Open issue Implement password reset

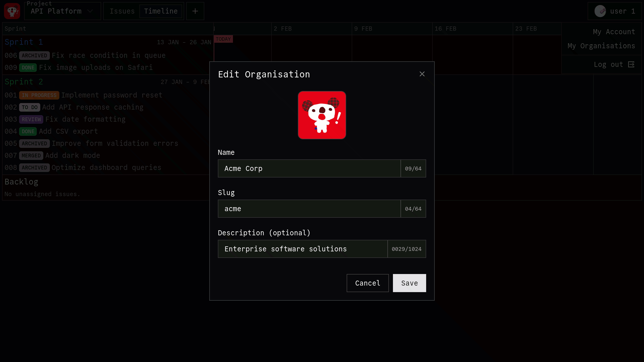112,95
